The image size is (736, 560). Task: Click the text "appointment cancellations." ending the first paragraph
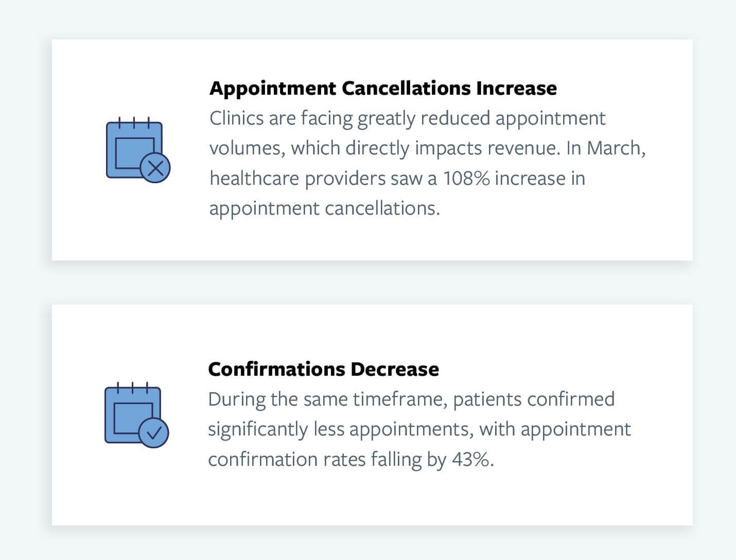(x=324, y=208)
